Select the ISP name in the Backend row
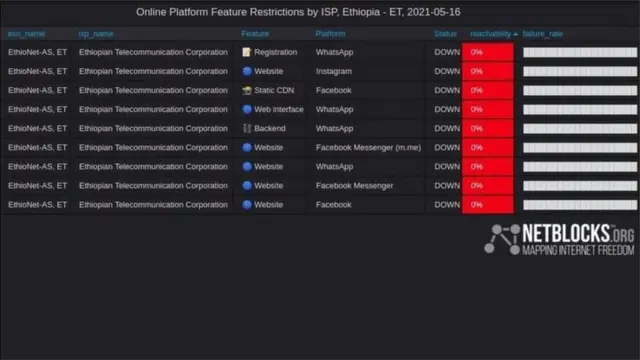Viewport: 640px width, 360px height. click(x=153, y=129)
